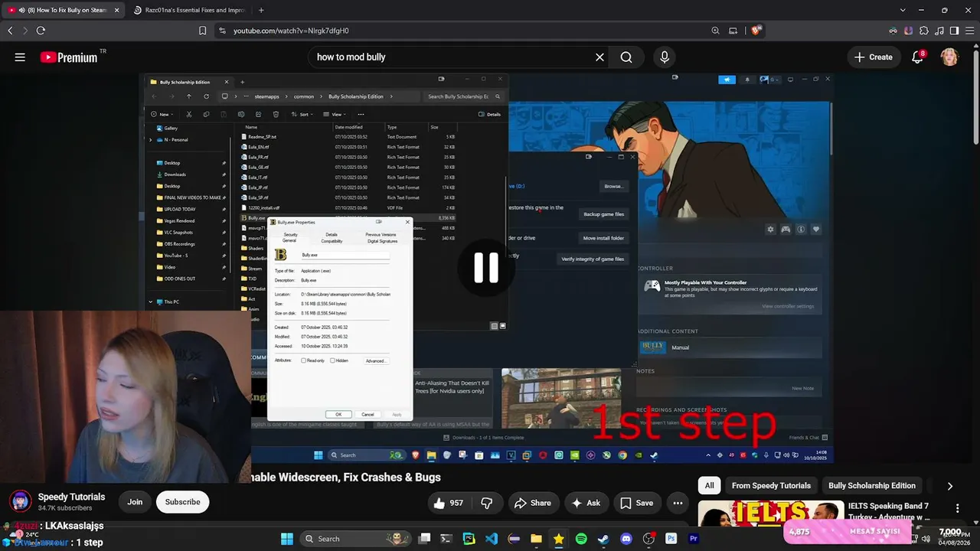Show more filter chips with right chevron

(949, 486)
